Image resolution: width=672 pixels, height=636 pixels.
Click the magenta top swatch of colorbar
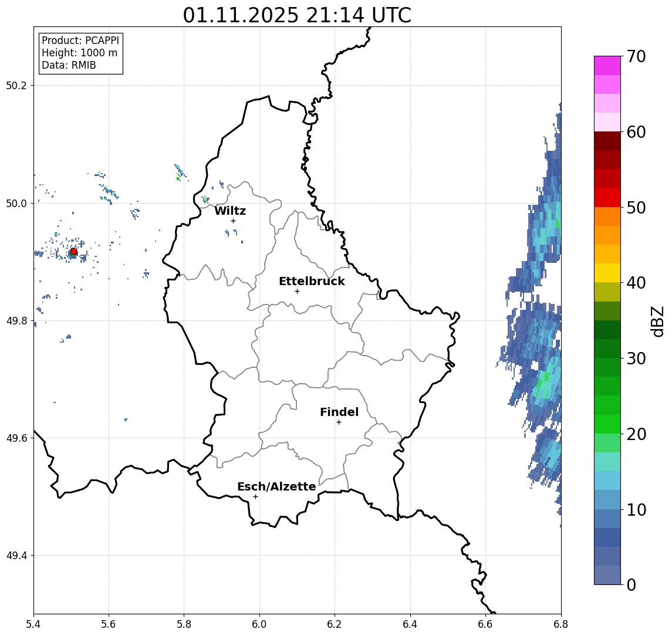coord(607,66)
